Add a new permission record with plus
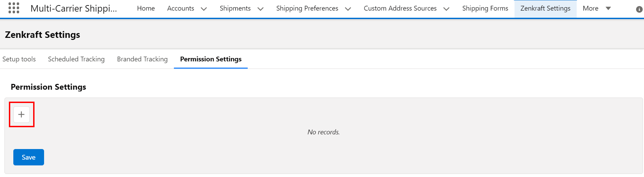Viewport: 644px width, 177px height. (22, 115)
